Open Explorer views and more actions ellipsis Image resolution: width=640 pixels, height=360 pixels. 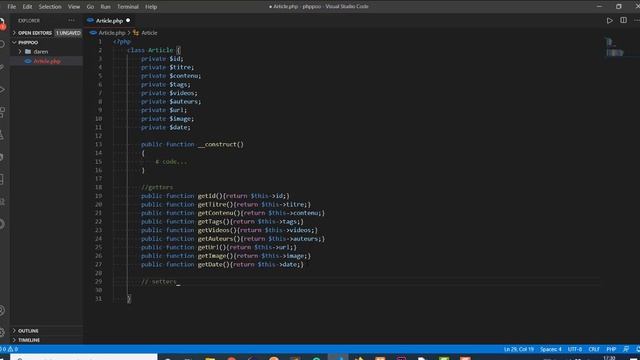[x=71, y=20]
